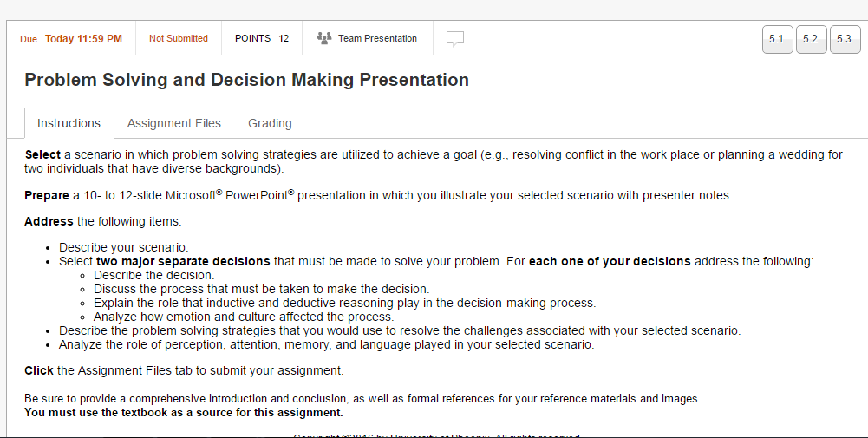Click the 'You must use the textbook' line
The height and width of the screenshot is (438, 868).
click(x=184, y=412)
